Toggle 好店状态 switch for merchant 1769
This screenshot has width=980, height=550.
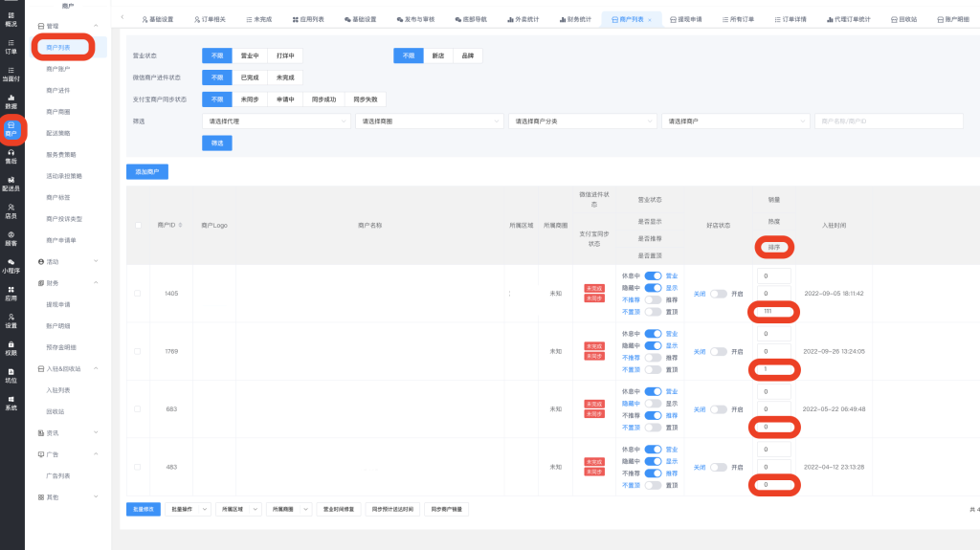(718, 351)
